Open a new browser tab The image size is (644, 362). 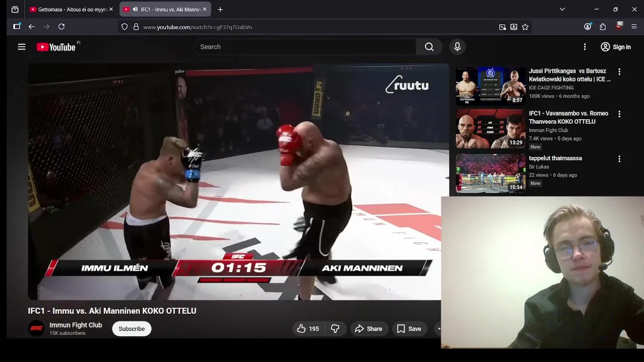220,10
